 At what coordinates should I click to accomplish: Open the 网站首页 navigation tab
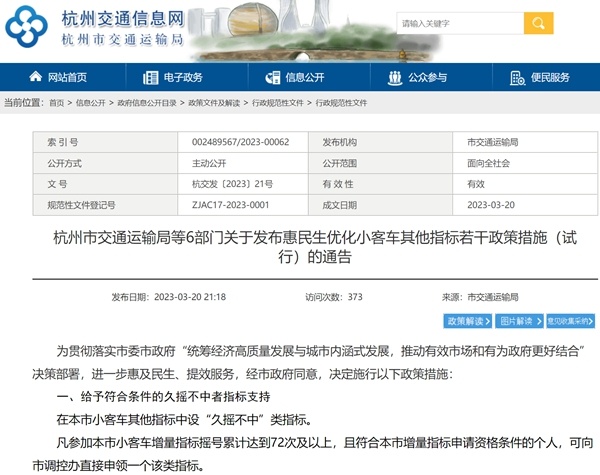pyautogui.click(x=67, y=78)
